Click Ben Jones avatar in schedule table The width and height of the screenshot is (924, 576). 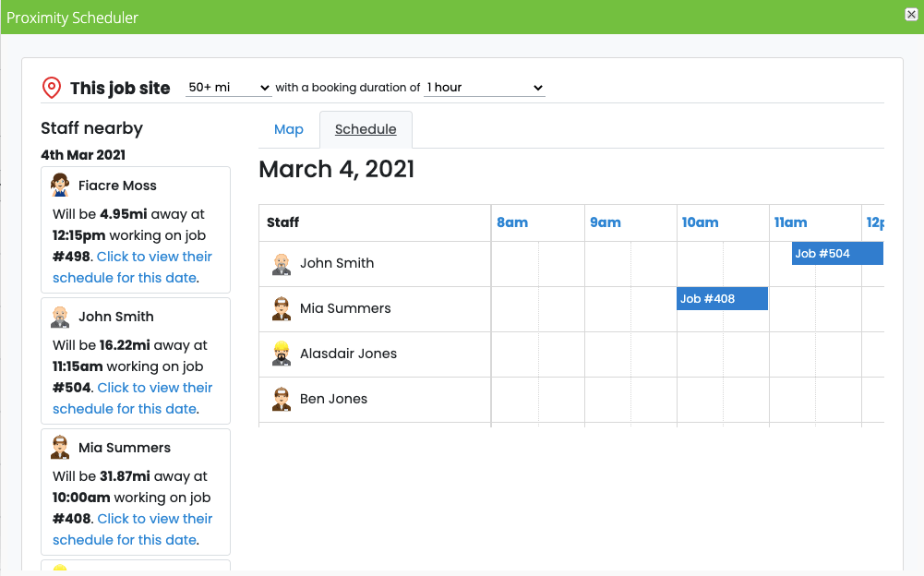pyautogui.click(x=282, y=399)
